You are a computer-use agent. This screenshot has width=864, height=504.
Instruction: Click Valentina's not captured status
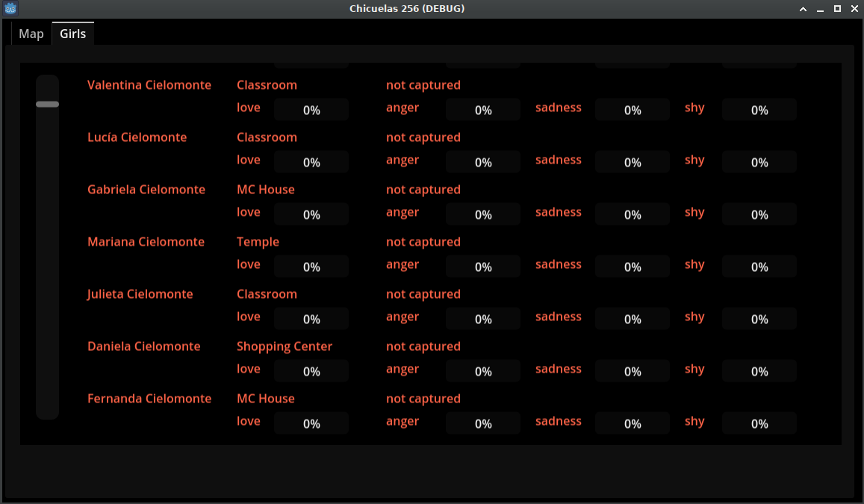(423, 85)
